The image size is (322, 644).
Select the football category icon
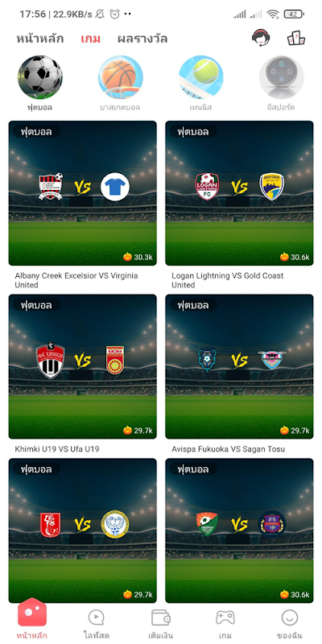pos(39,77)
